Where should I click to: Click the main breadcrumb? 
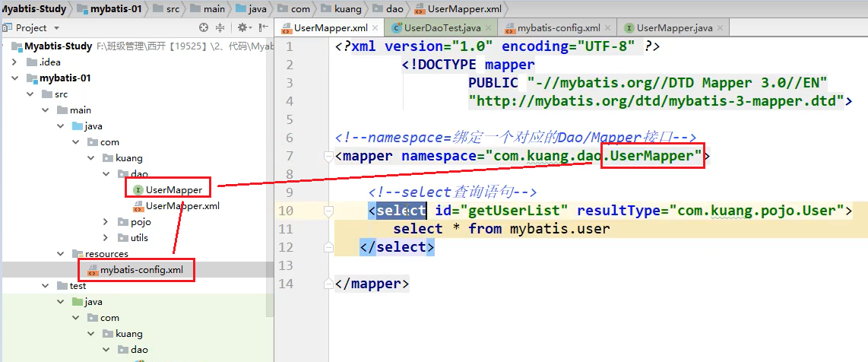coord(207,9)
